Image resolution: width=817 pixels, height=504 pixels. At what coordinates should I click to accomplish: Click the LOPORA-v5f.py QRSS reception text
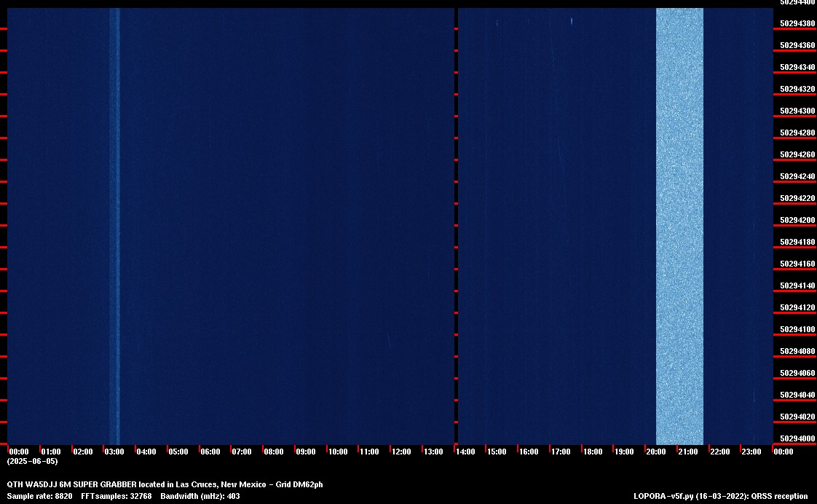(x=721, y=496)
